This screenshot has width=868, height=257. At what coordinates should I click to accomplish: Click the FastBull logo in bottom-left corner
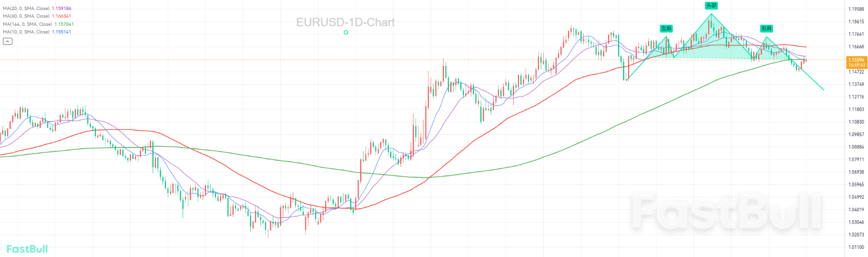(x=27, y=249)
